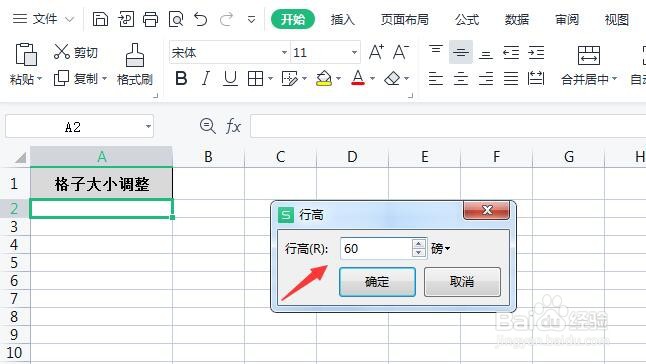This screenshot has height=364, width=646.
Task: Switch to the 视图 tab
Action: 617,19
